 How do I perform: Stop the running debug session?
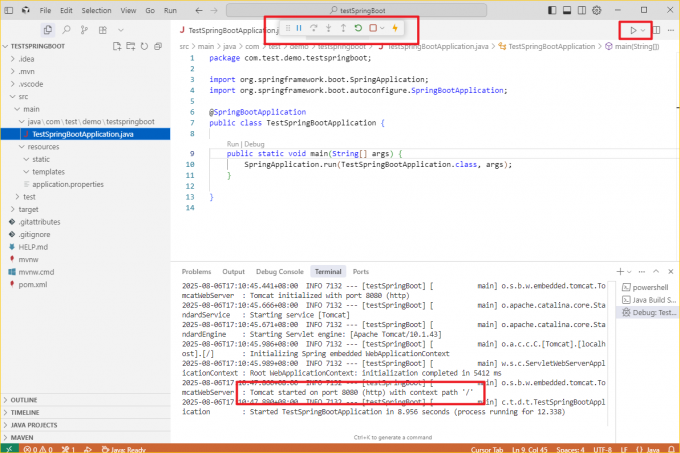[x=373, y=28]
